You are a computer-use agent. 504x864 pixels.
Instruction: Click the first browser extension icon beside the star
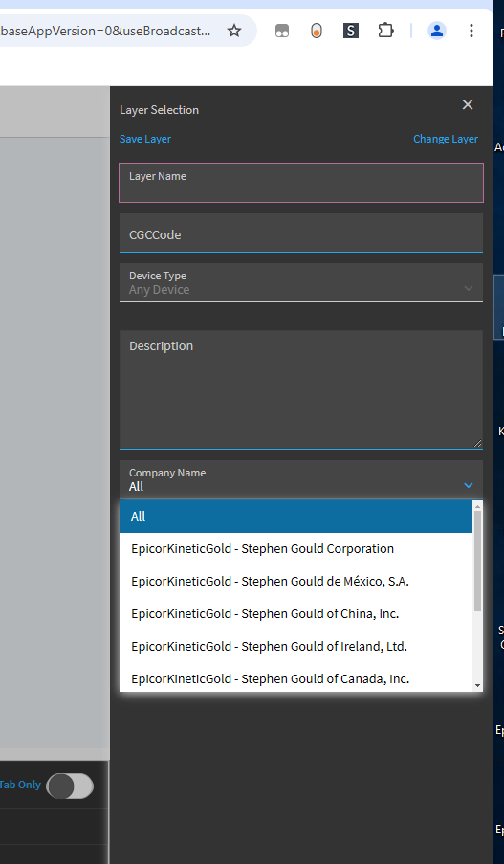click(282, 31)
